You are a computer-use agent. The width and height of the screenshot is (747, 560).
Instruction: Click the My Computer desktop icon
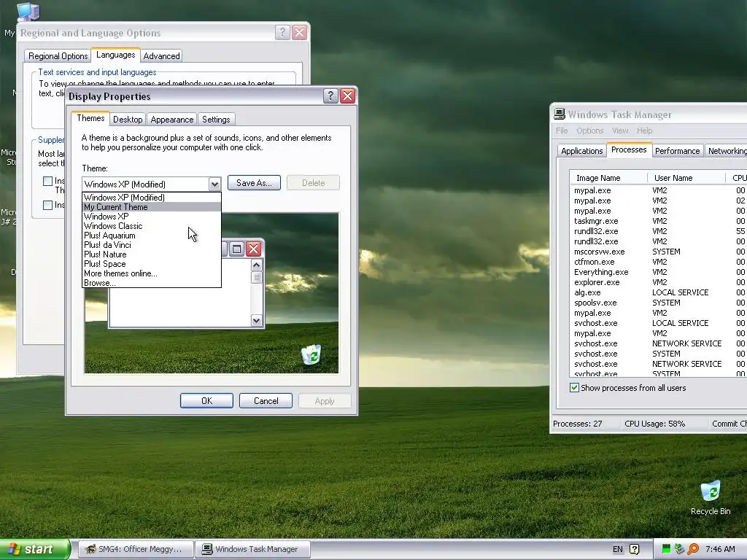click(28, 12)
